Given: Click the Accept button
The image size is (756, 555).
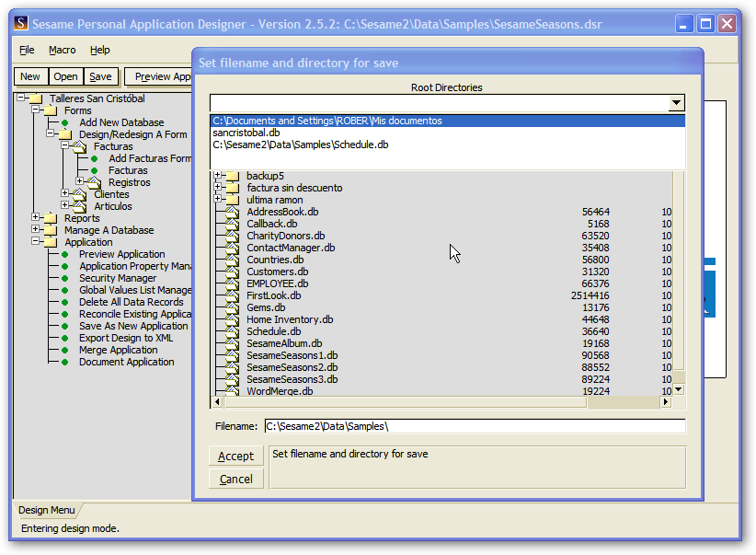Looking at the screenshot, I should point(235,457).
